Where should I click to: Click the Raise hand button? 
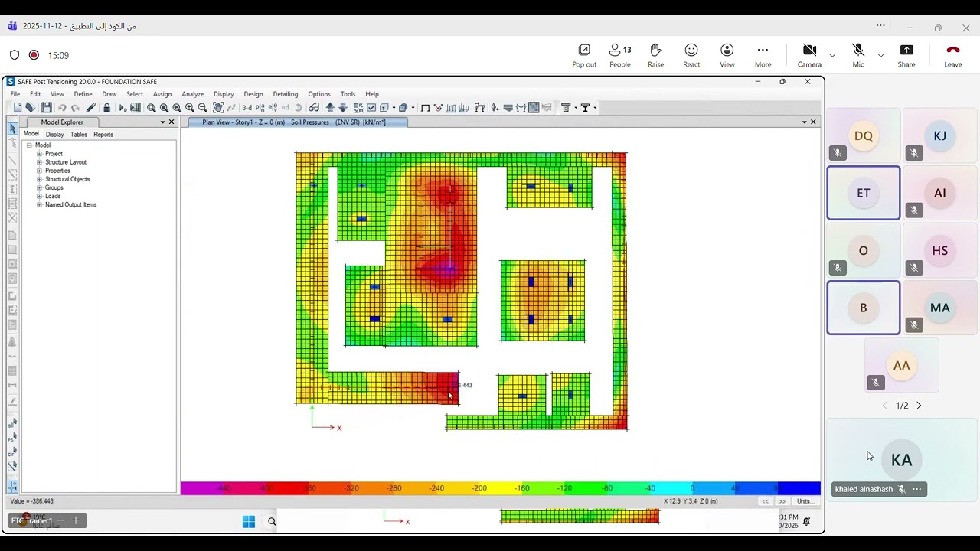click(x=655, y=55)
